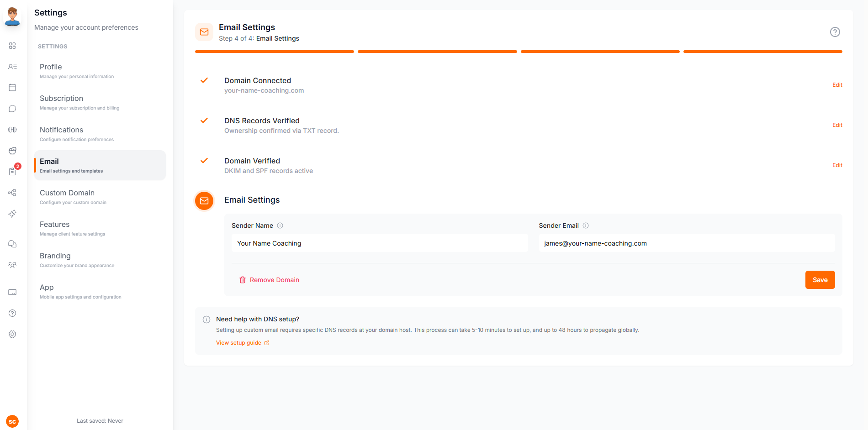Select the community groups icon
868x430 pixels.
click(12, 265)
